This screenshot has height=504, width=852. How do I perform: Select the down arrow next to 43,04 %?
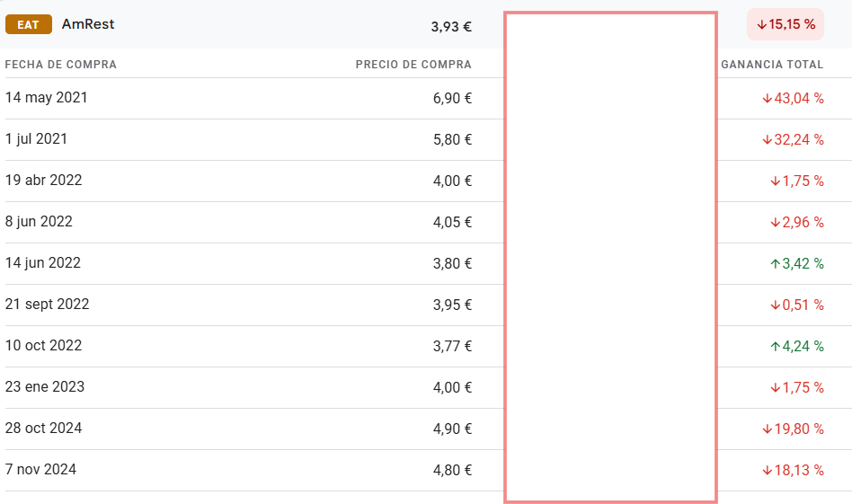pos(768,98)
